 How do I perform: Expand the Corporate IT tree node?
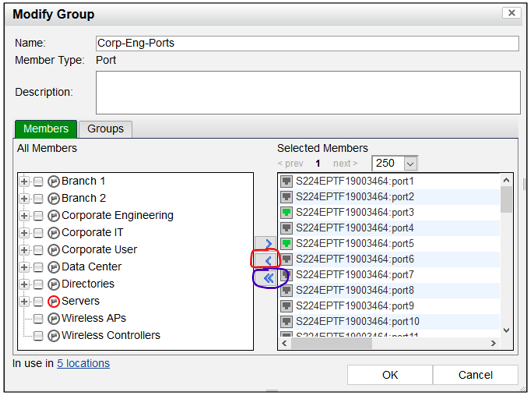[x=24, y=233]
